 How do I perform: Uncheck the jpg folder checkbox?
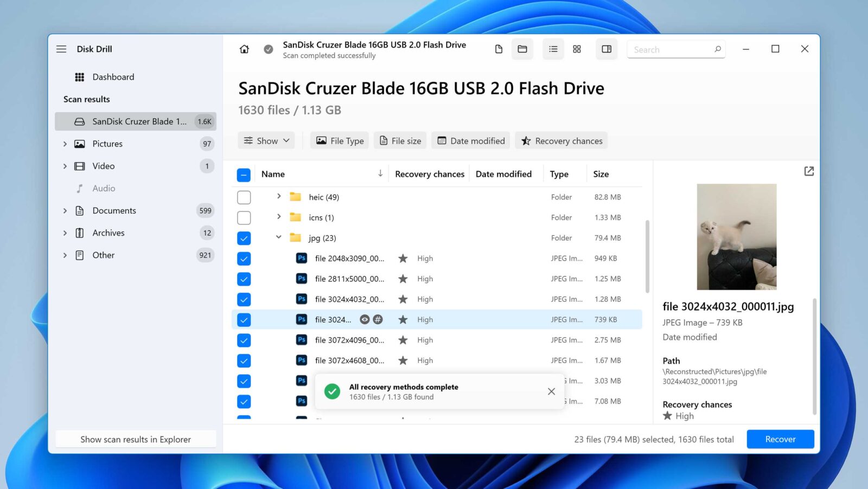244,237
